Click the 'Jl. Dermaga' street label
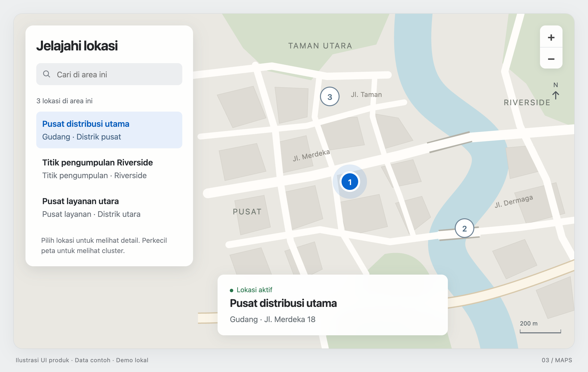 (x=514, y=201)
